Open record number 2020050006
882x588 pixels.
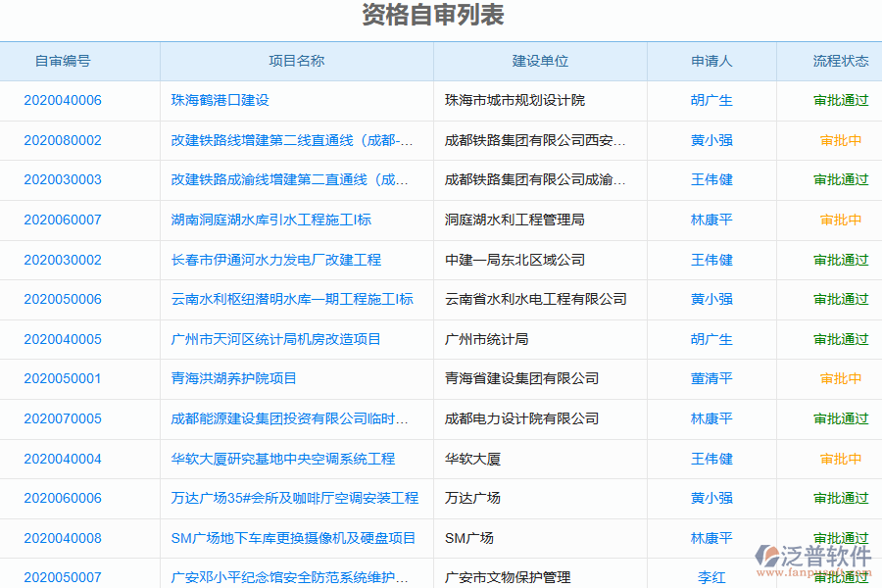(62, 299)
